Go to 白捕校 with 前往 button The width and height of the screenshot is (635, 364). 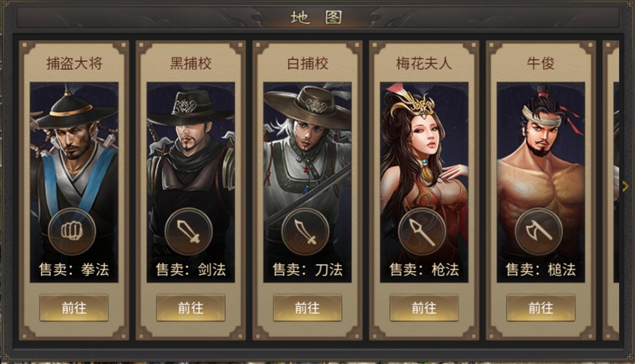coord(307,308)
